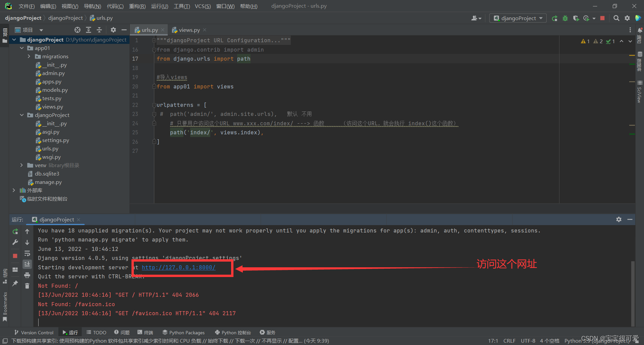This screenshot has height=345, width=644.
Task: Close the urls.py editor tab
Action: [163, 30]
